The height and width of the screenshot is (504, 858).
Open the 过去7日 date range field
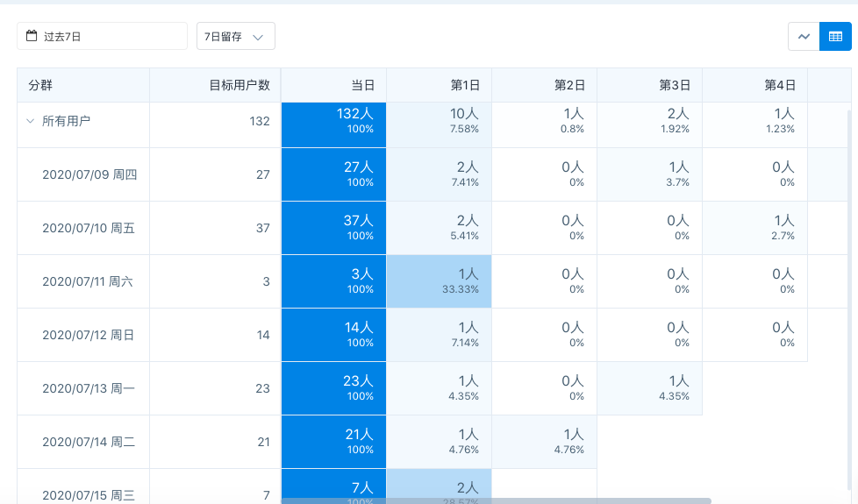pos(103,36)
